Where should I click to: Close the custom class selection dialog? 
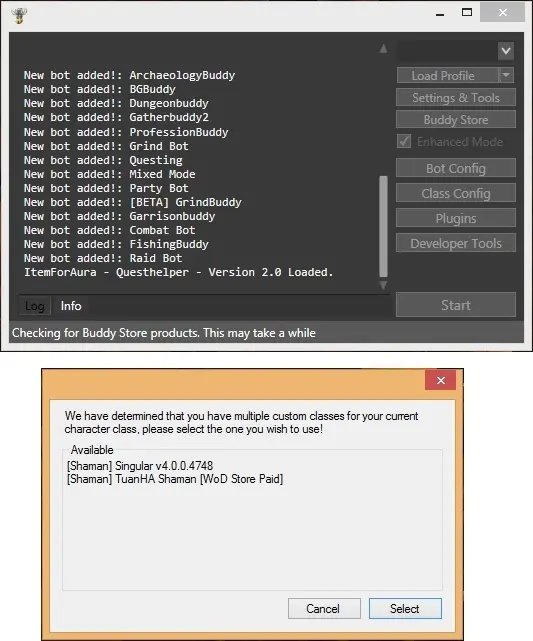441,380
